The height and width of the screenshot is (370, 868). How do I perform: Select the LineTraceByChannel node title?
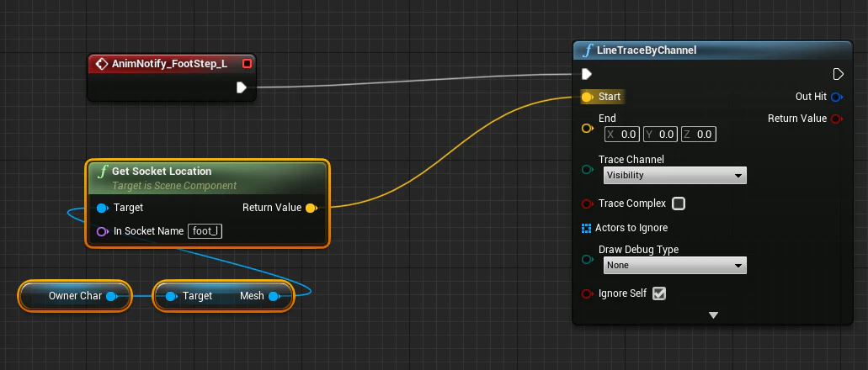click(647, 50)
